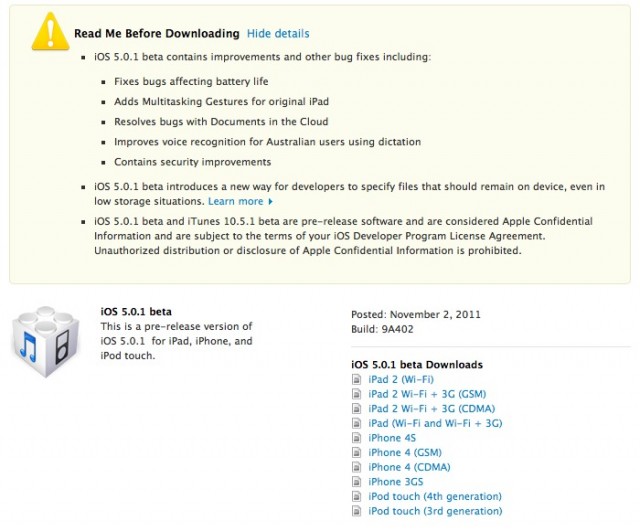
Task: Choose the iPod touch (4th generation) download
Action: tap(435, 497)
